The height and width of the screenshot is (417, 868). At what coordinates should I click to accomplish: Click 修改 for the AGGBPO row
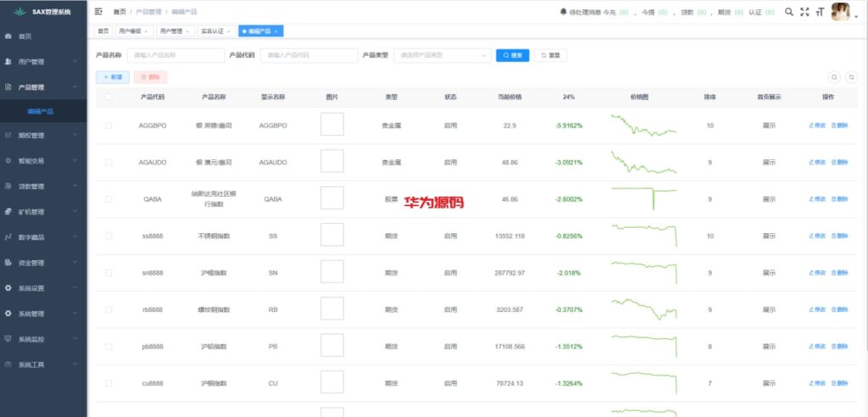(817, 125)
